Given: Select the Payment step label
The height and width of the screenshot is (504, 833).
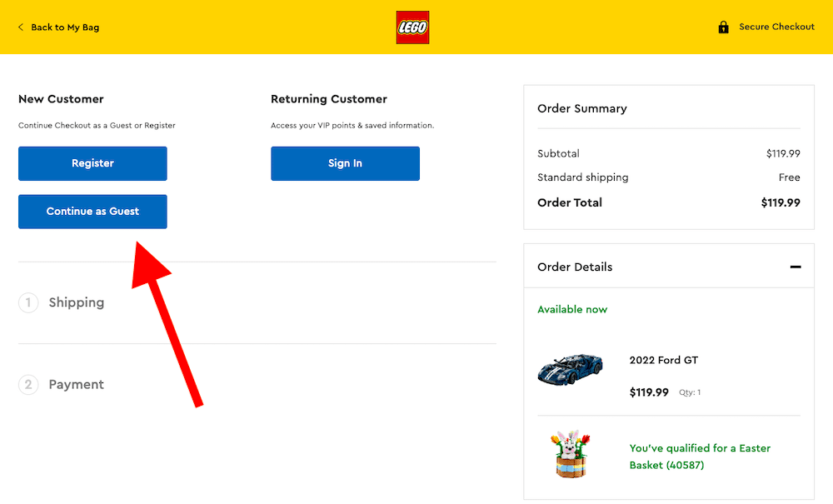Looking at the screenshot, I should pos(77,384).
